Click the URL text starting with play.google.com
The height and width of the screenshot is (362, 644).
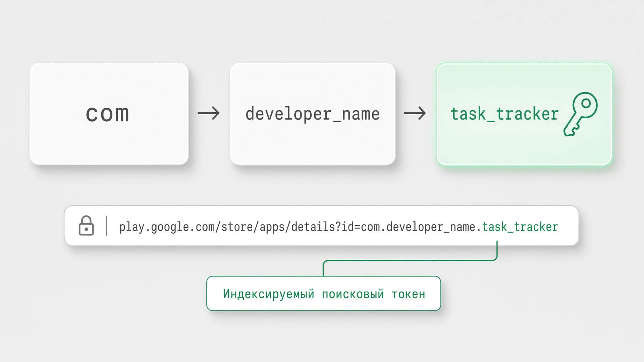pos(338,227)
